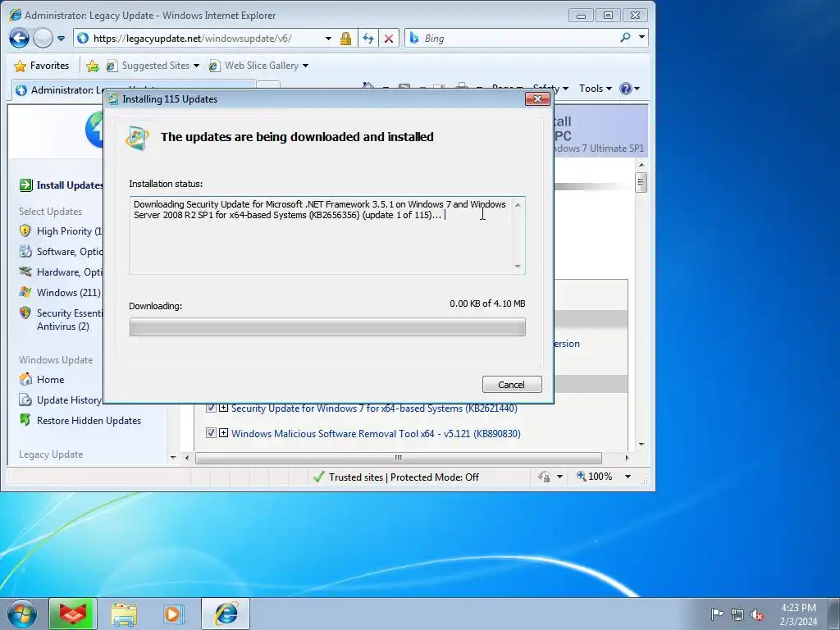The width and height of the screenshot is (840, 630).
Task: Click the page vertical scrollbar thumb
Action: pos(641,182)
